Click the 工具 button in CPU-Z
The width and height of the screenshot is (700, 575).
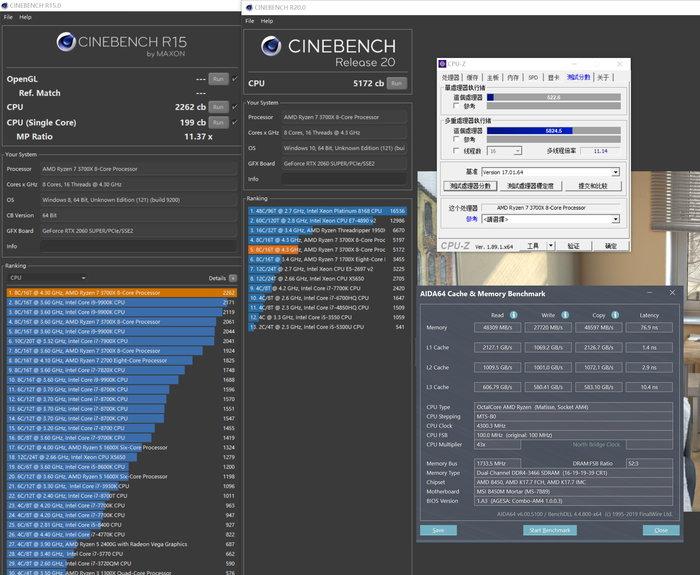(533, 246)
